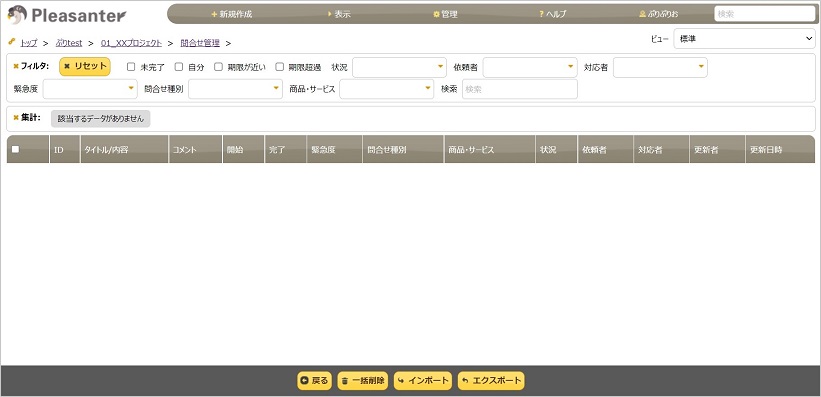This screenshot has height=397, width=821.
Task: Open the 緊急度 filter dropdown
Action: pyautogui.click(x=90, y=89)
